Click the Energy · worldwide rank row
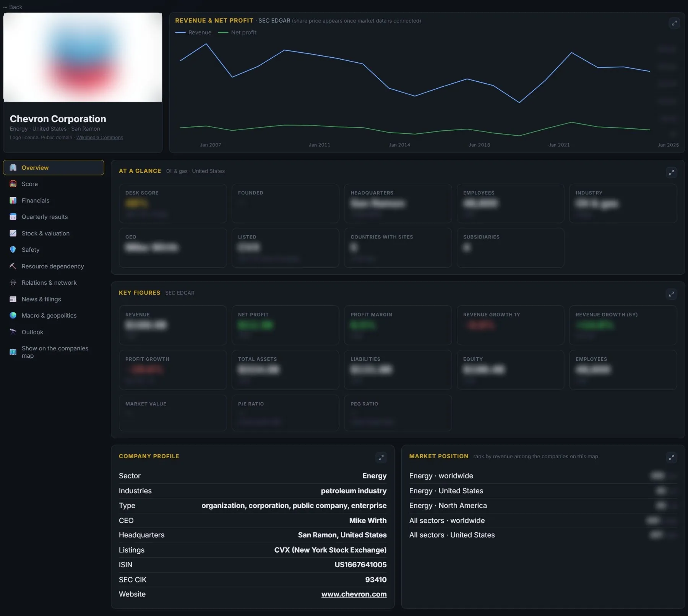688x616 pixels. coord(543,476)
